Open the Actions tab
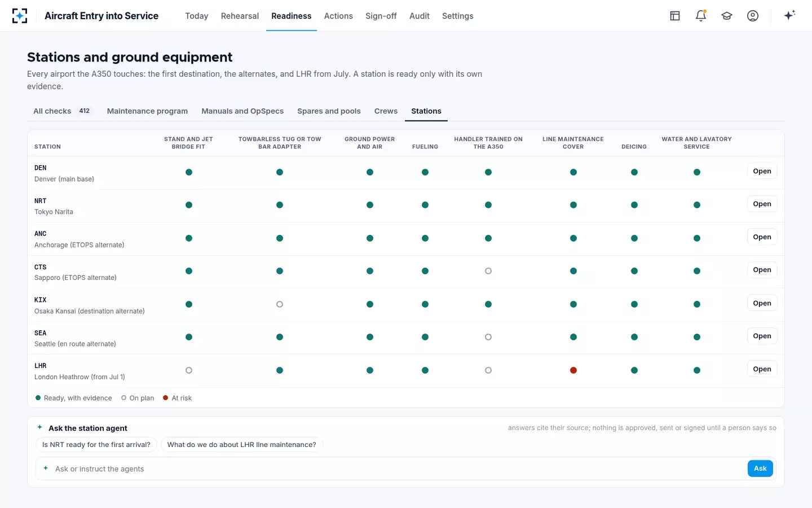Image resolution: width=812 pixels, height=508 pixels. click(x=338, y=16)
